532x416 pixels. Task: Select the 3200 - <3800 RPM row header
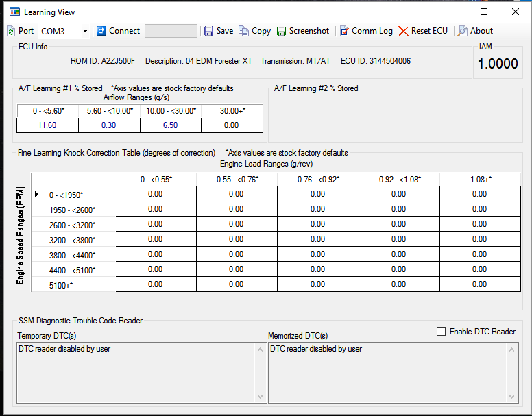tap(73, 240)
